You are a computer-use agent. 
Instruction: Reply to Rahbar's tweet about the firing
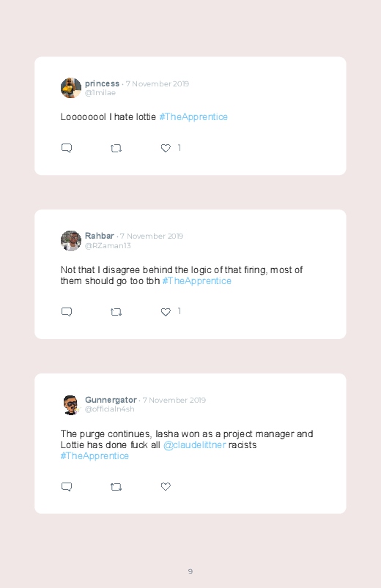pyautogui.click(x=67, y=312)
